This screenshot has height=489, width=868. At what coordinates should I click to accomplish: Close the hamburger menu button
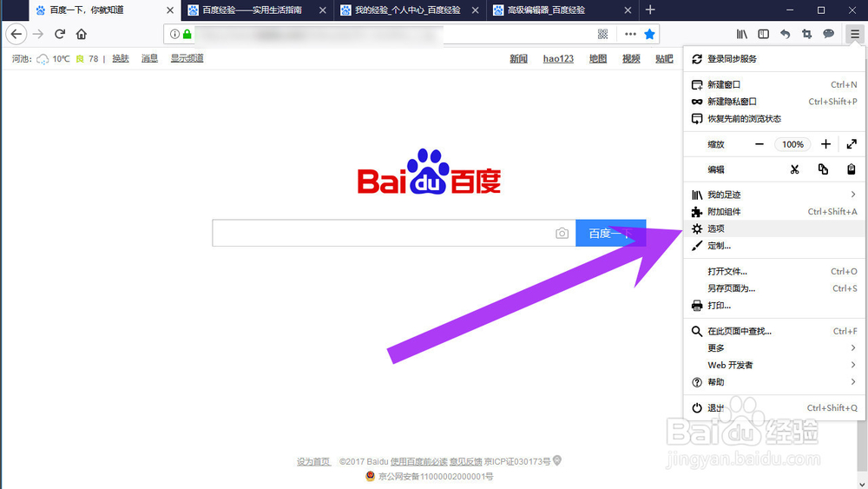point(855,35)
